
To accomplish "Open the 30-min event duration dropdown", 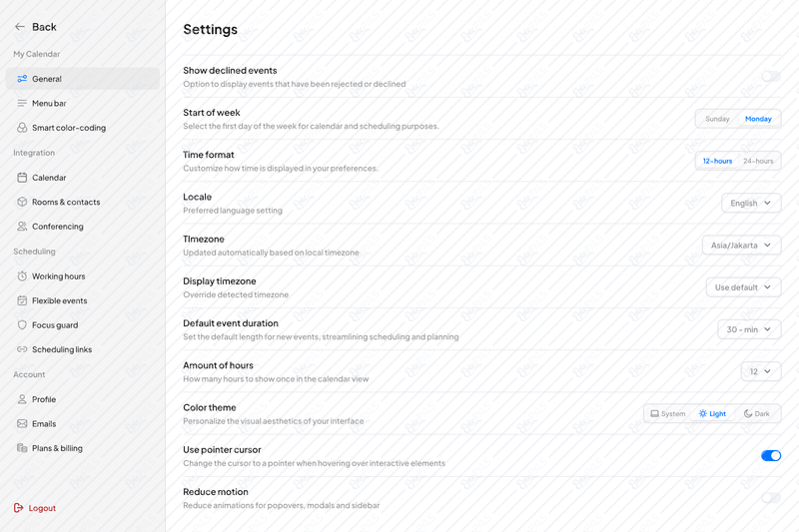I will [749, 329].
